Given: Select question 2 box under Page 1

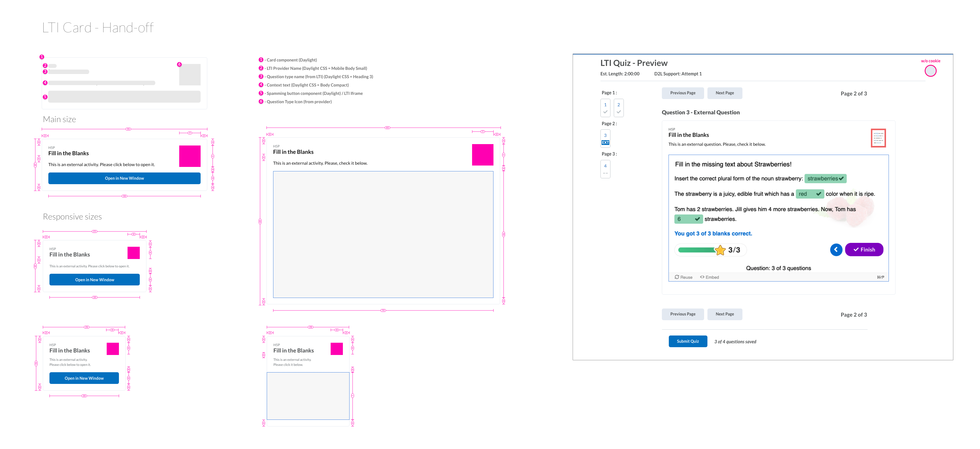Looking at the screenshot, I should pos(619,108).
